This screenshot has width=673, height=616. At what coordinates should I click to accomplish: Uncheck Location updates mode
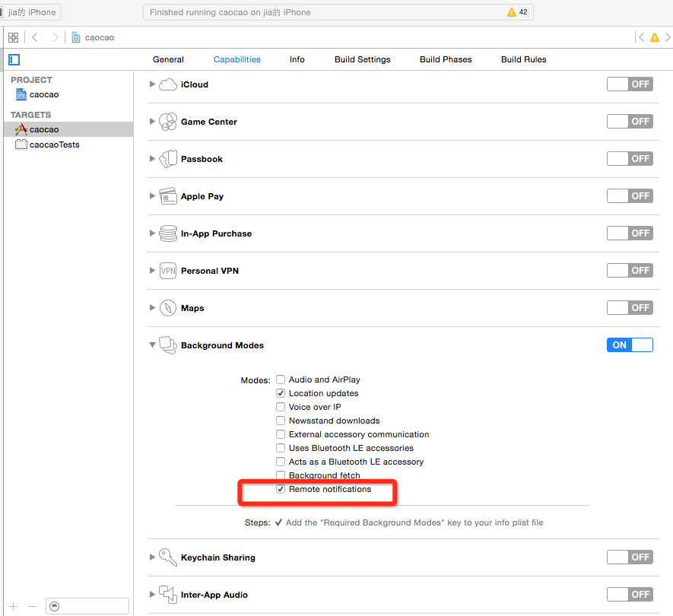pyautogui.click(x=281, y=393)
